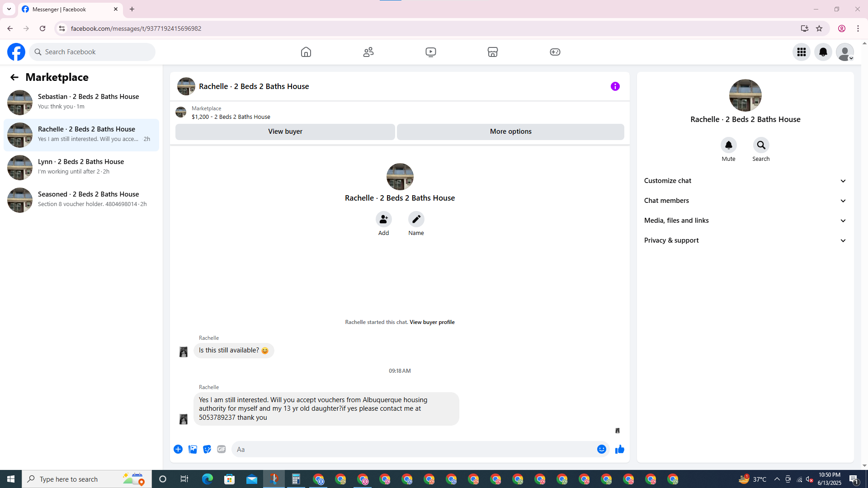Open Chrome profile icon

tap(842, 28)
